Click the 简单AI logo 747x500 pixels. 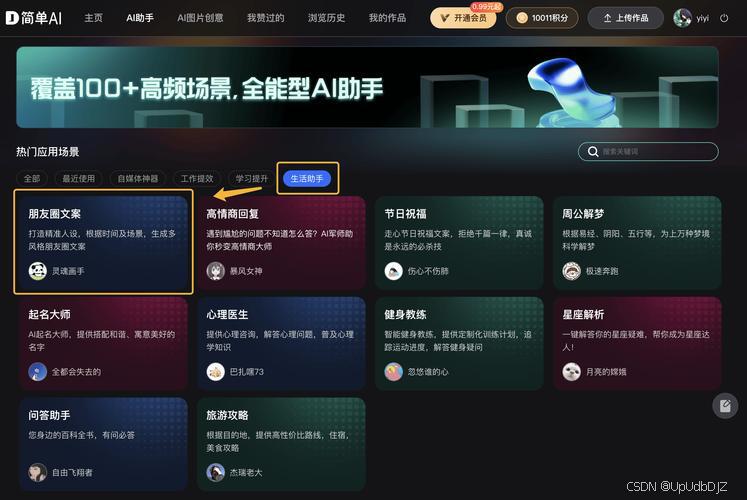coord(34,18)
